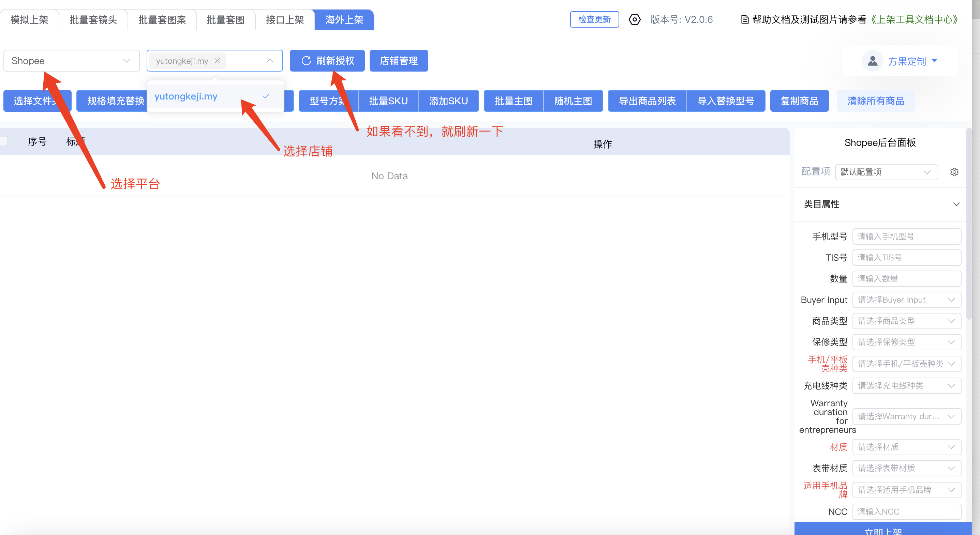Remove the yutongkeji.my tag with X
Viewport: 980px width, 535px height.
(x=217, y=61)
